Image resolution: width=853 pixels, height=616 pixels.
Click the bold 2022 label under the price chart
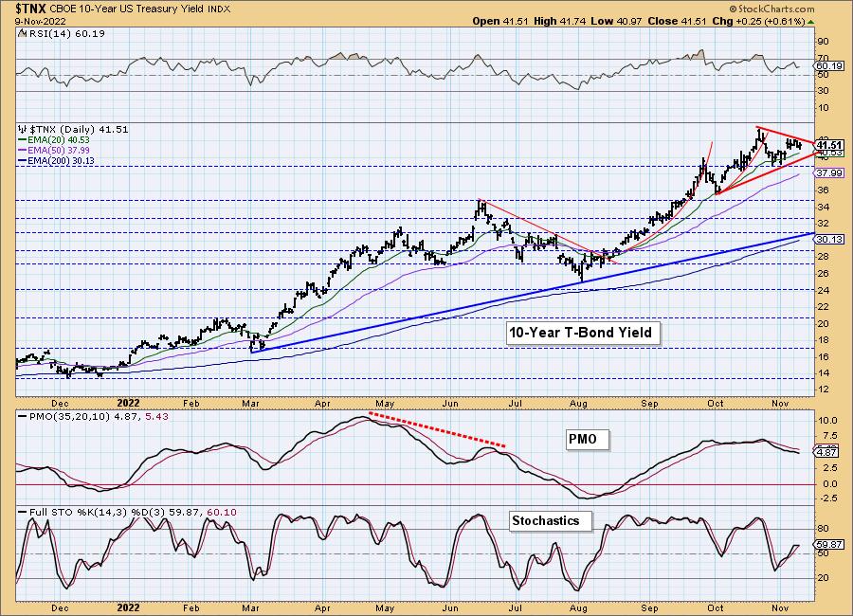128,403
